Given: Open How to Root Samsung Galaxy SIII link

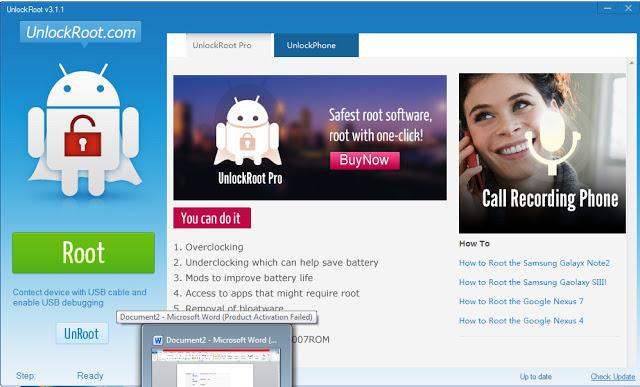Looking at the screenshot, I should 533,282.
